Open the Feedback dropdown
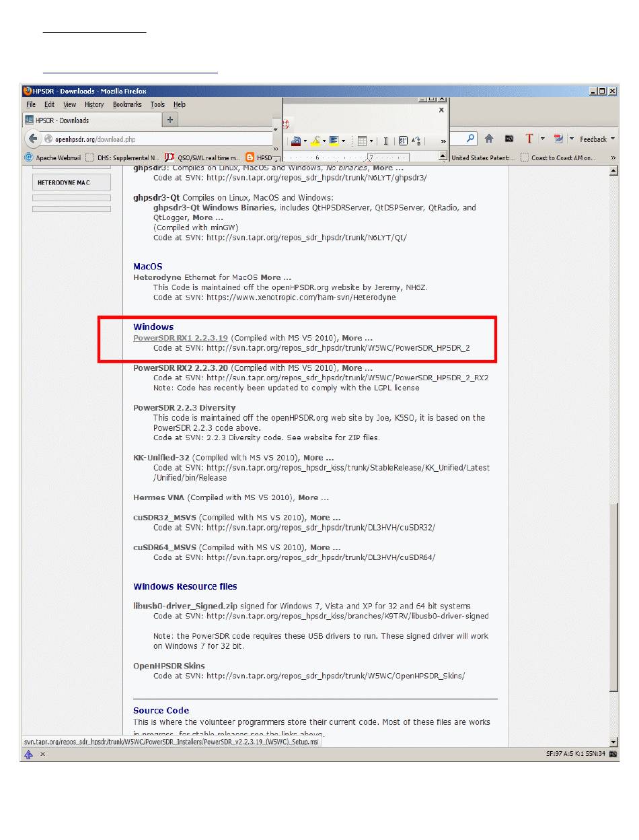The image size is (639, 840). pyautogui.click(x=597, y=139)
